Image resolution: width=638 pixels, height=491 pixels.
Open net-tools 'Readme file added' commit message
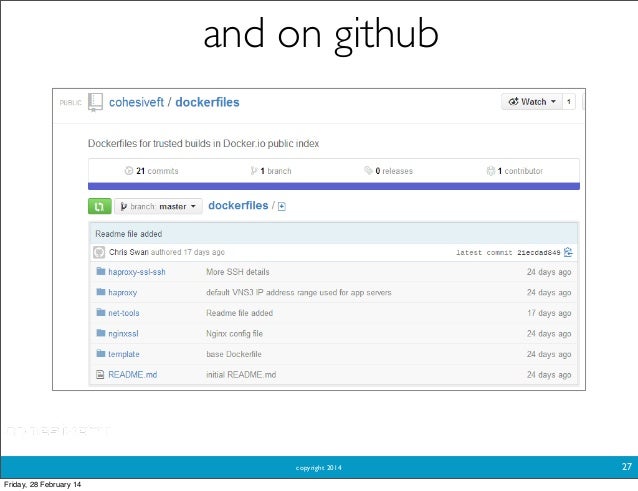pos(239,313)
